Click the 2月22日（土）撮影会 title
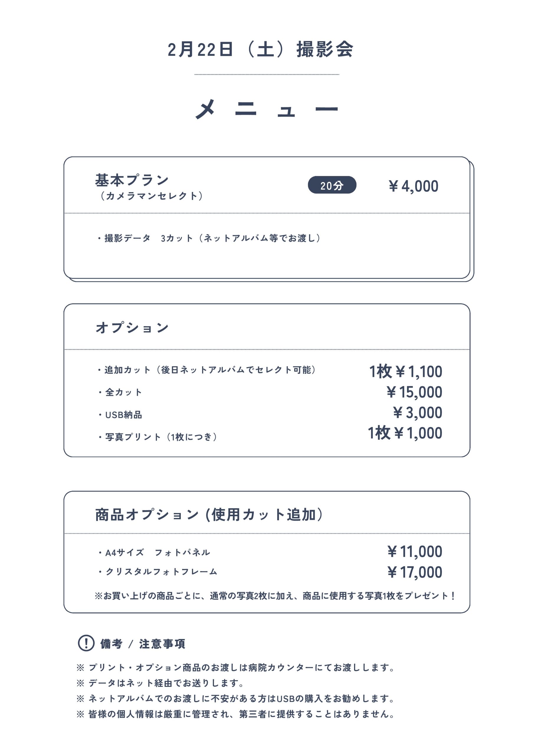534x756 pixels. tap(260, 50)
